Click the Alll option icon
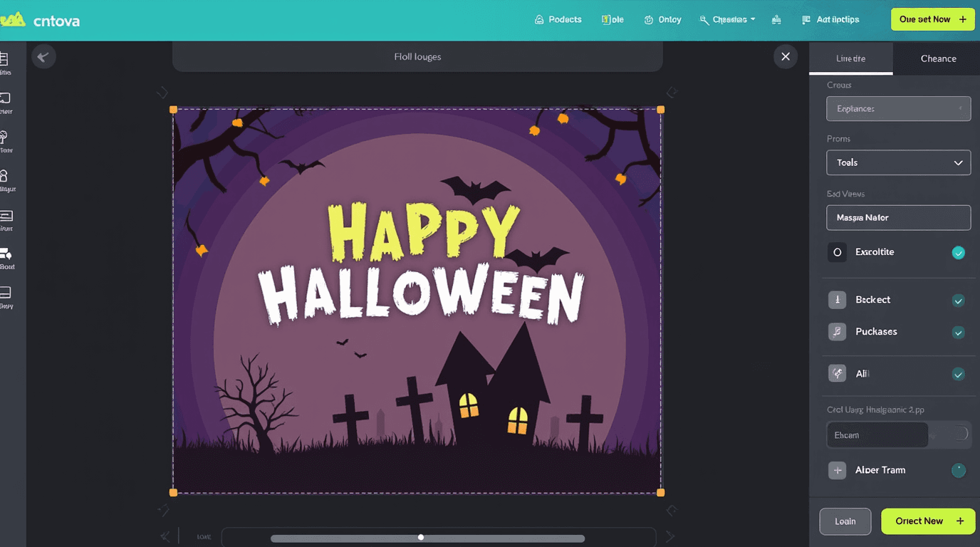Image resolution: width=980 pixels, height=547 pixels. click(837, 373)
